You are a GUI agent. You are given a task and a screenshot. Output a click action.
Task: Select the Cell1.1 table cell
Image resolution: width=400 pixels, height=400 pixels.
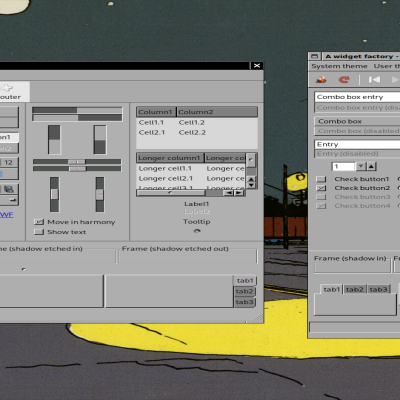[151, 123]
